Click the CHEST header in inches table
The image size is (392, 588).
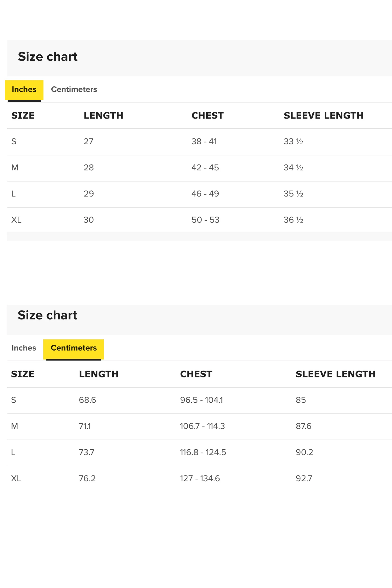(208, 115)
